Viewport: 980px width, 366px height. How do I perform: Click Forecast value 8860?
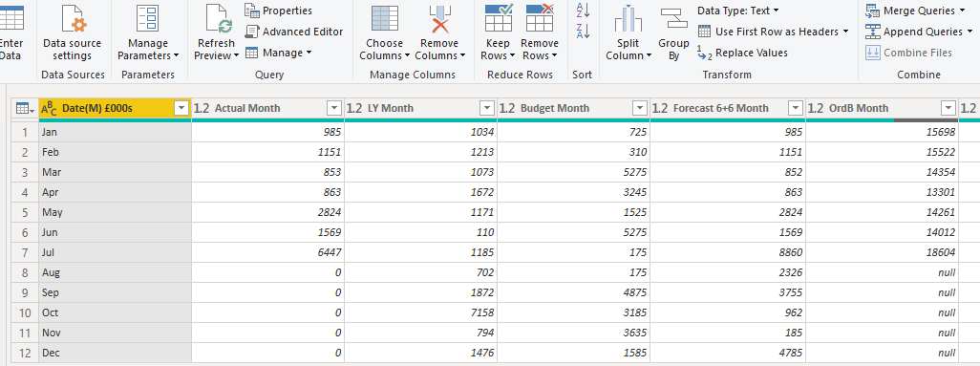tap(728, 252)
